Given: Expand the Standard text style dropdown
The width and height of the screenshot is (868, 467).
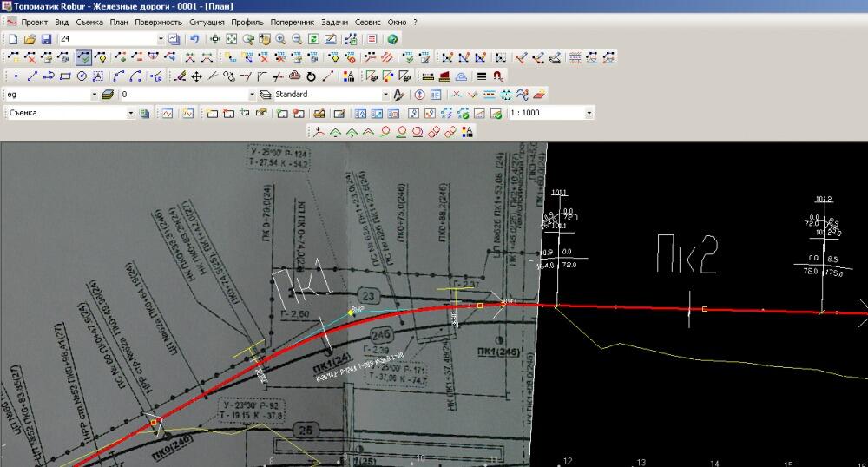Looking at the screenshot, I should click(385, 95).
